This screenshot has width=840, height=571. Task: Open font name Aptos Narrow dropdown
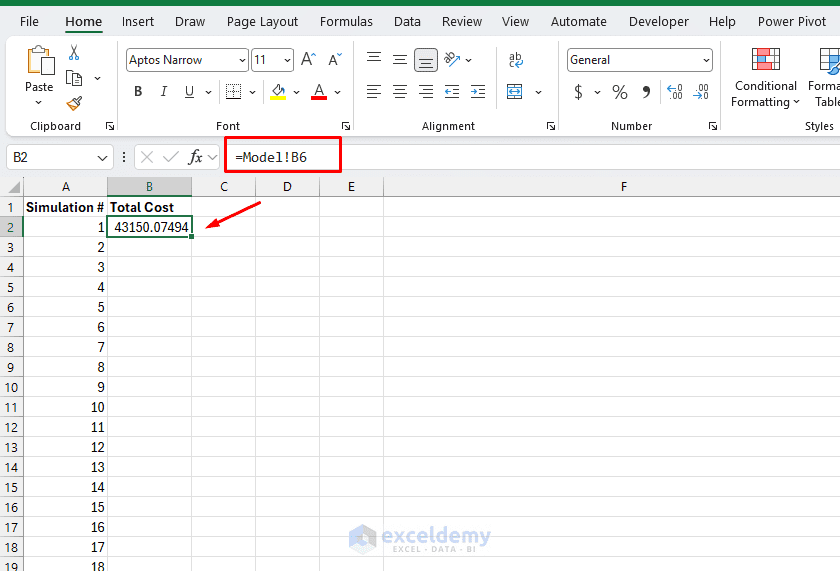click(x=242, y=60)
